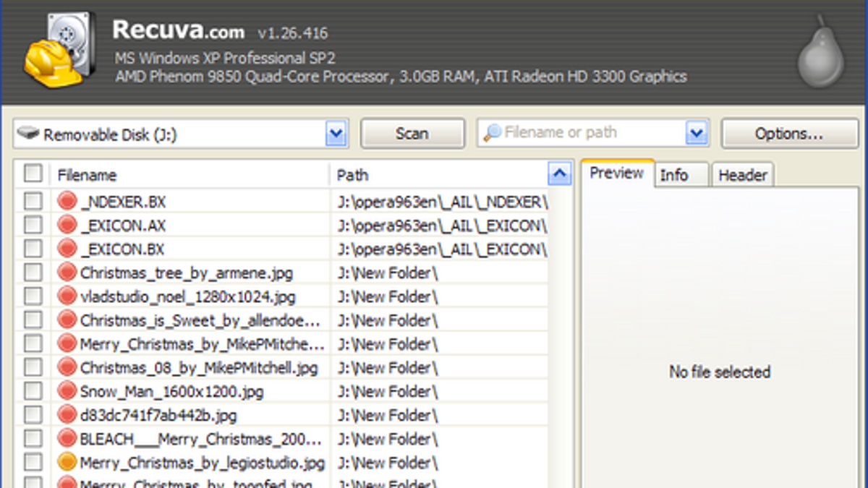The image size is (868, 488).
Task: Click the Snow_Man_1600x1200.jpg file name
Action: coord(171,392)
